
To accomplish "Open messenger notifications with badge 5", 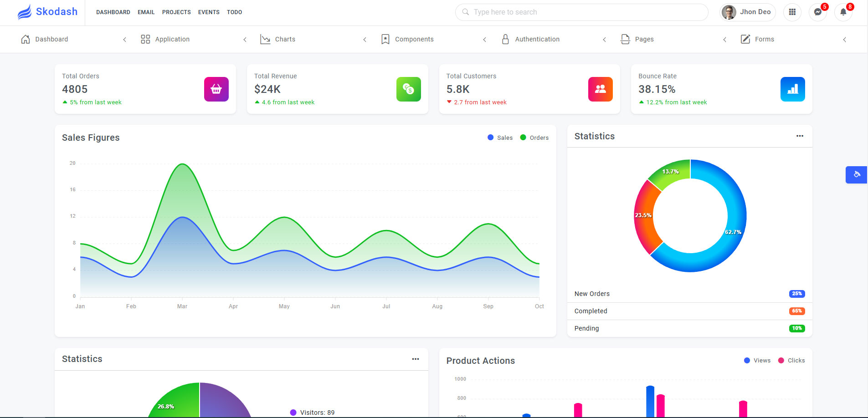I will 818,12.
